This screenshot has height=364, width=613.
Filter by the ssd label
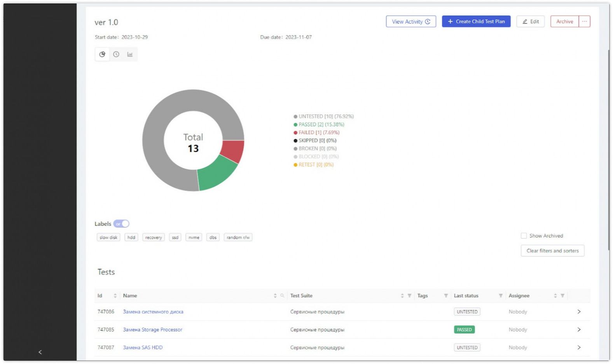point(175,237)
